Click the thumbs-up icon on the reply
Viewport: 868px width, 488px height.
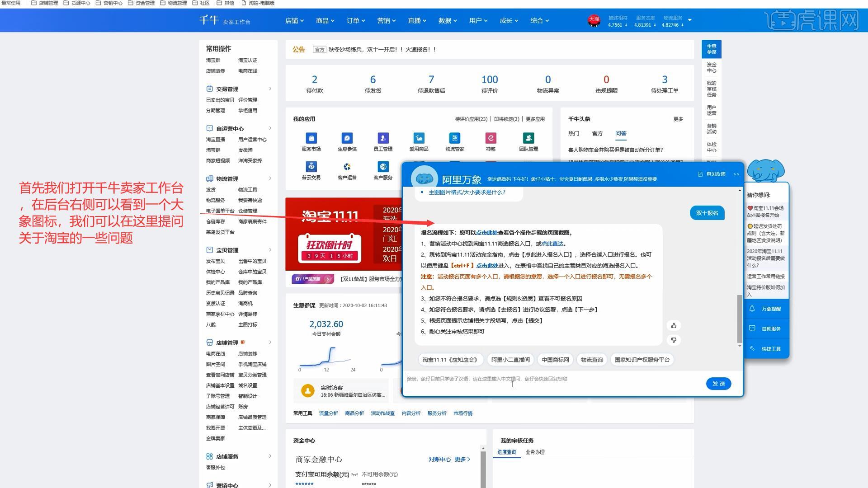pos(674,326)
